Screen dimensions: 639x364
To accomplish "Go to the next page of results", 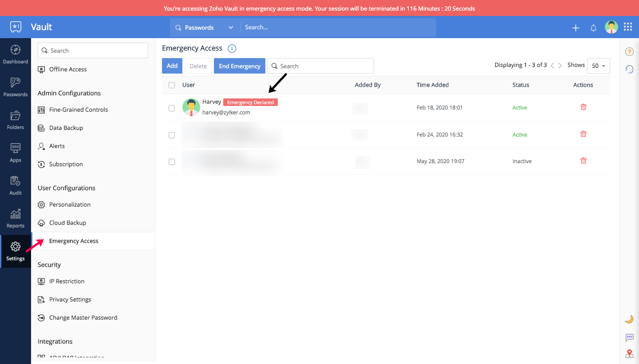I will point(560,66).
